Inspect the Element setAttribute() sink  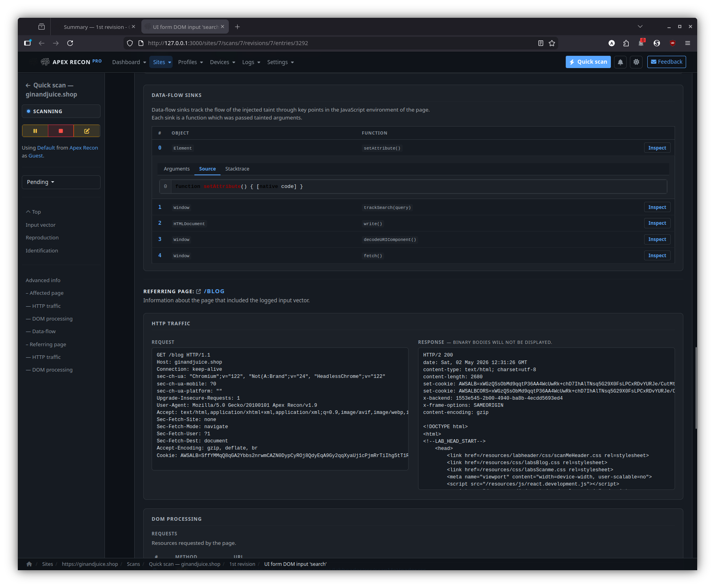(x=657, y=148)
